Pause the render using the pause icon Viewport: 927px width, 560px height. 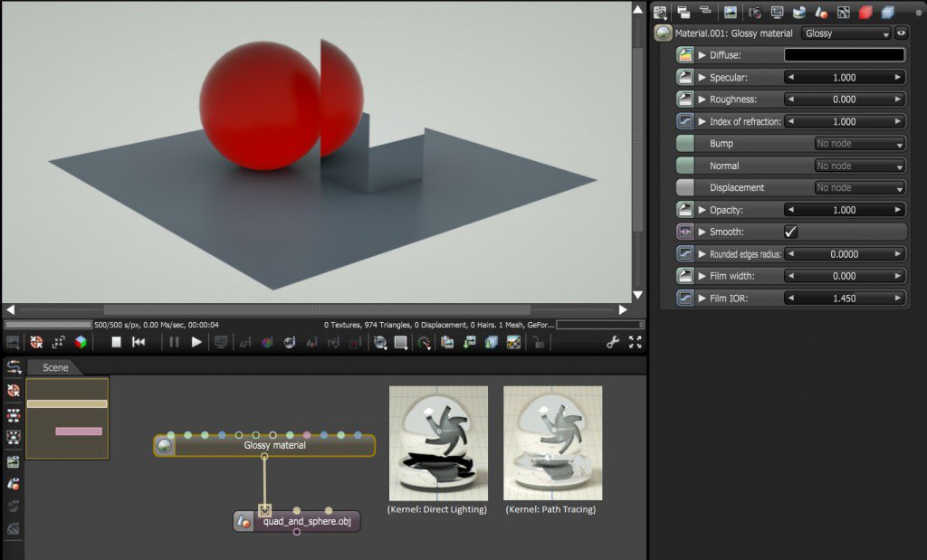click(x=173, y=342)
